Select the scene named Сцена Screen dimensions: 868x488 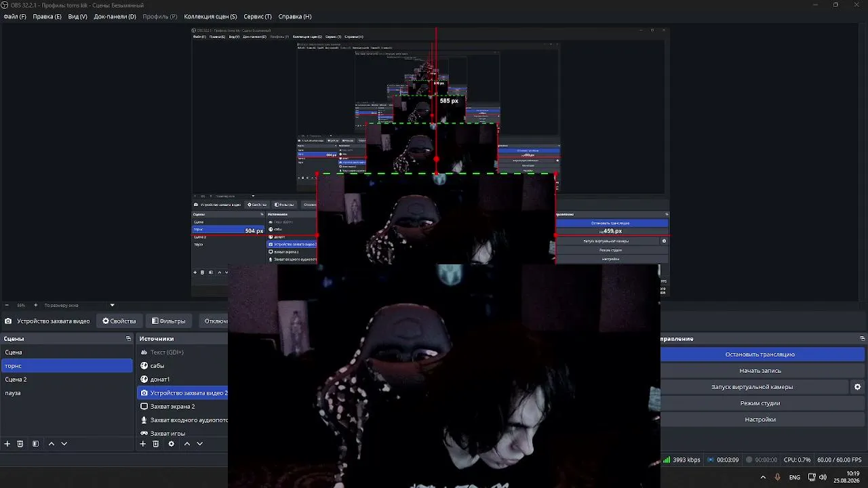[67, 352]
